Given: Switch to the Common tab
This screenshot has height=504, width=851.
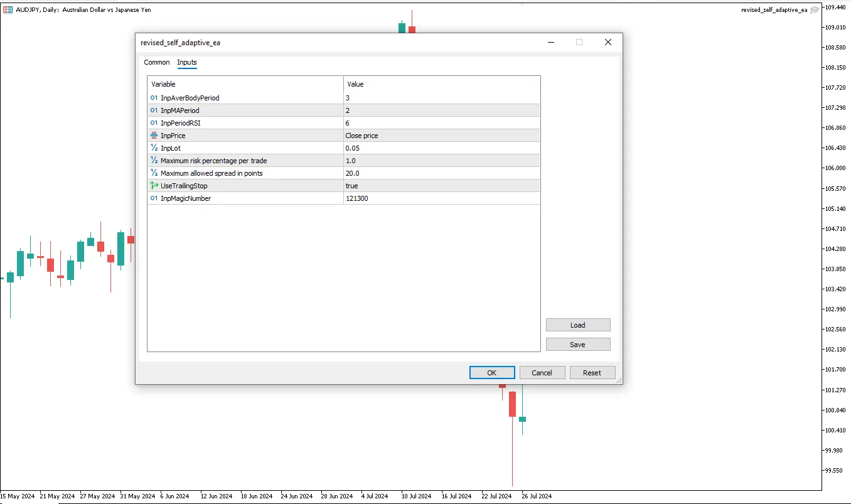Looking at the screenshot, I should (157, 62).
